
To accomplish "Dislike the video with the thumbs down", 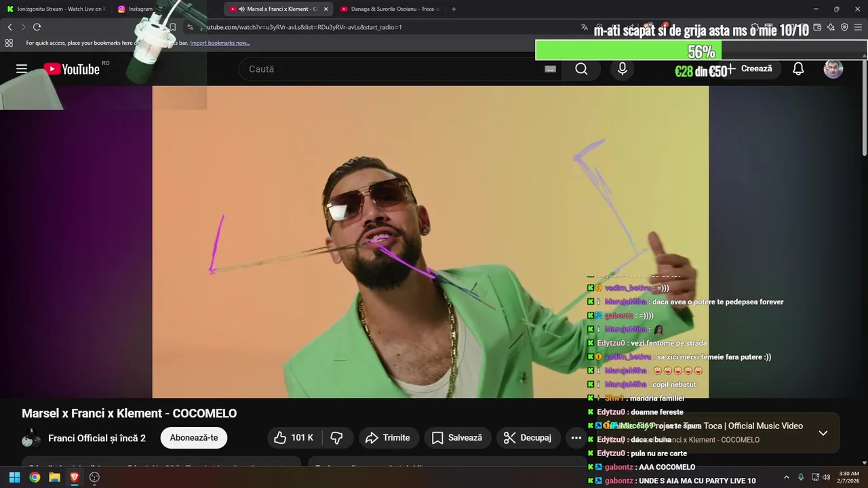I will tap(336, 438).
